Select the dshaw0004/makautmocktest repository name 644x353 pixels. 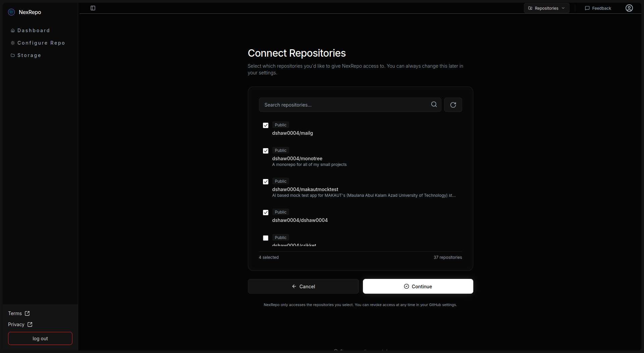pyautogui.click(x=305, y=189)
